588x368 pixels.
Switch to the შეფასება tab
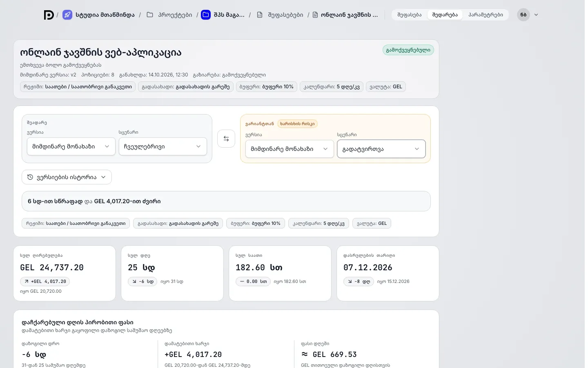pyautogui.click(x=410, y=15)
